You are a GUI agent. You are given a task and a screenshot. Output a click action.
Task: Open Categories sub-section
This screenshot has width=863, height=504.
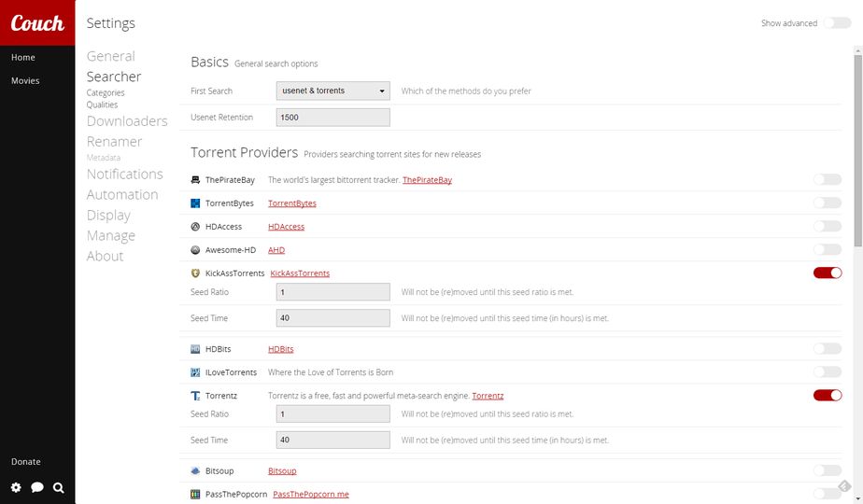[106, 93]
